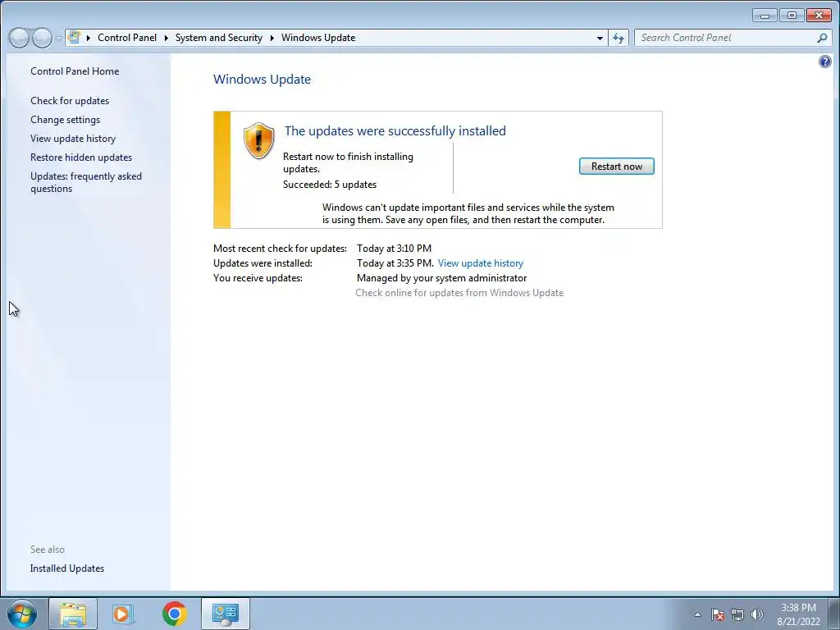The width and height of the screenshot is (840, 630).
Task: Minimize the Windows Update window
Action: point(765,16)
